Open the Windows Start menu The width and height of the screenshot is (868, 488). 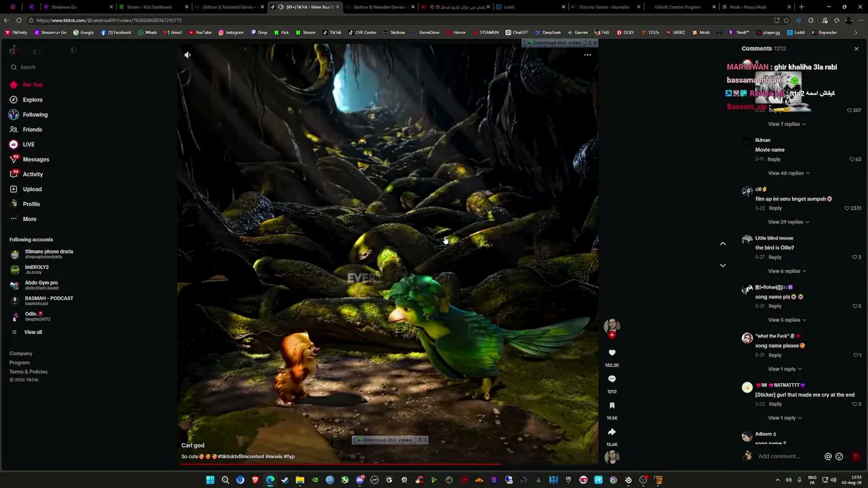210,480
